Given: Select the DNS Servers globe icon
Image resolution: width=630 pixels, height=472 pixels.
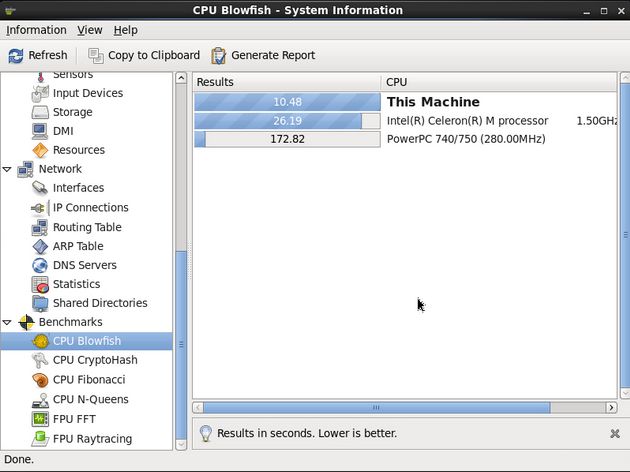Looking at the screenshot, I should pyautogui.click(x=40, y=265).
